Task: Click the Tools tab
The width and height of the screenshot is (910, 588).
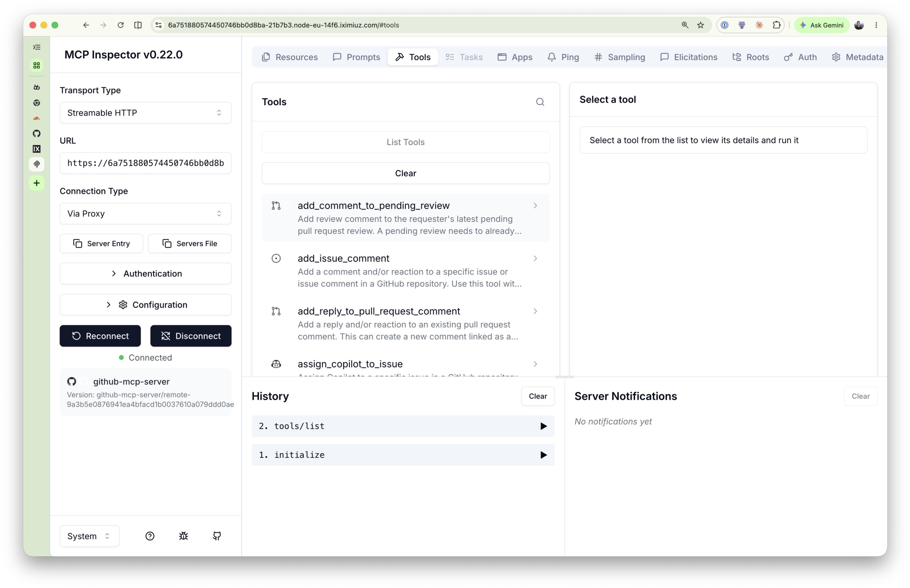Action: point(413,57)
